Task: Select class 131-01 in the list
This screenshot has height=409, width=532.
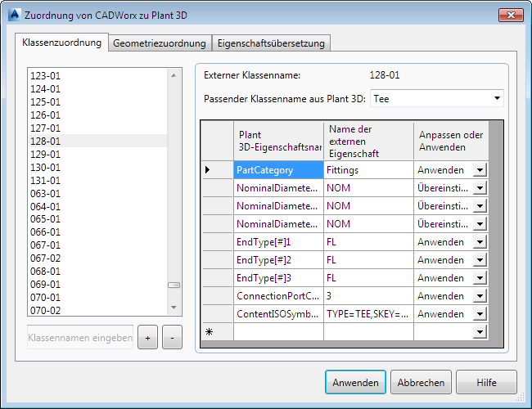Action: 97,180
